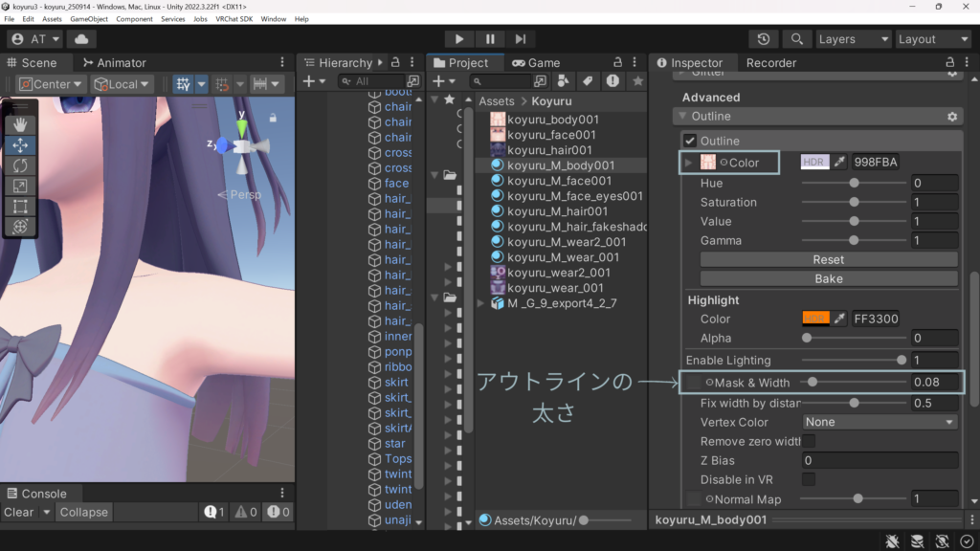
Task: Step one frame forward
Action: point(520,38)
